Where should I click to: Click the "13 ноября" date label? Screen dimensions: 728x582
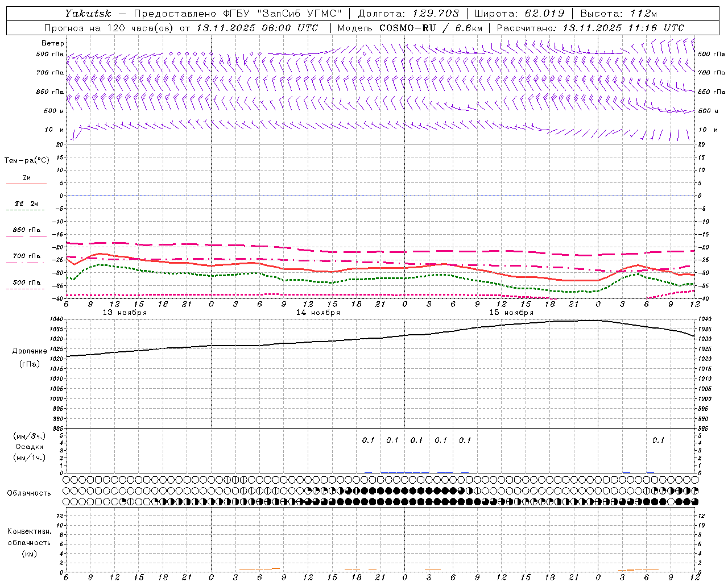coord(125,313)
